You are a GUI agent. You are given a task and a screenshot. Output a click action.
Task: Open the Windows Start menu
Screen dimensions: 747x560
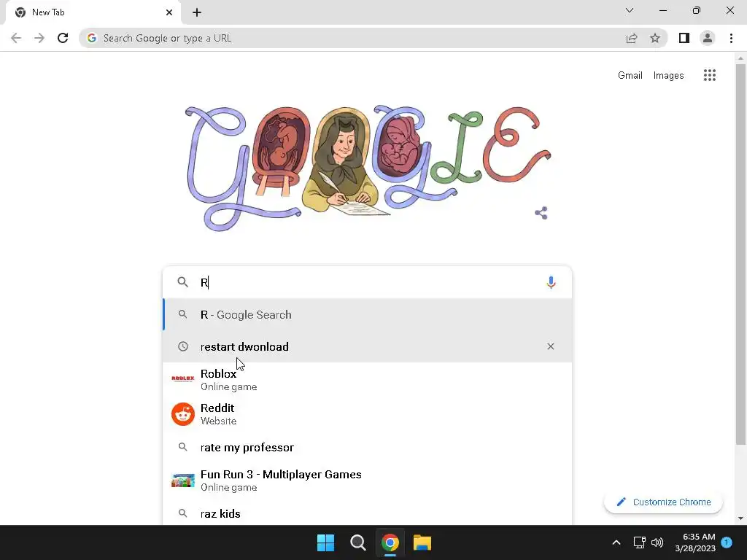(x=326, y=542)
